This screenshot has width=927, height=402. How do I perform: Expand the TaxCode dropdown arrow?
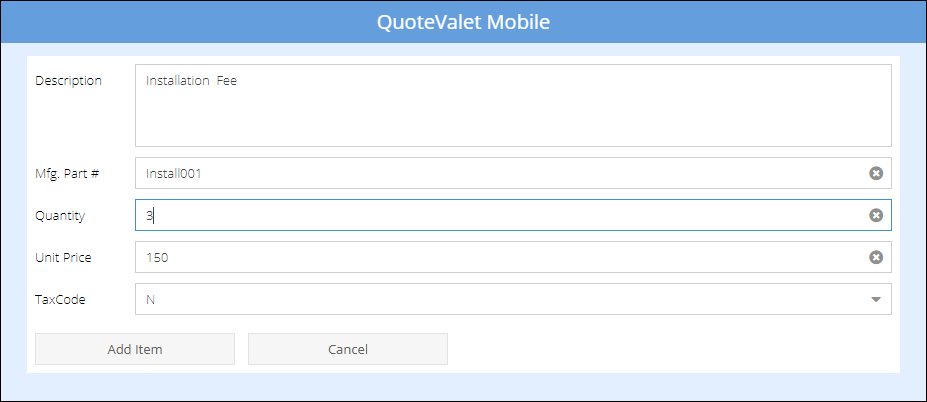tap(876, 299)
